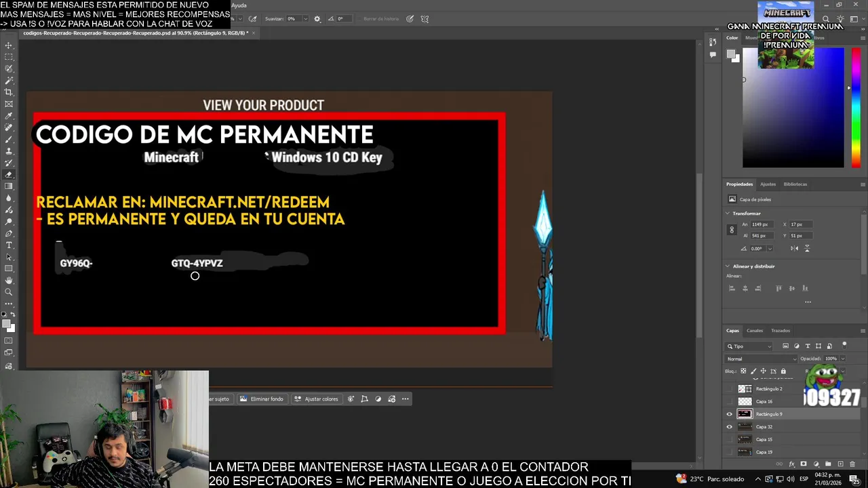Open eraser settings gear in options bar
The image size is (868, 488).
pyautogui.click(x=317, y=19)
